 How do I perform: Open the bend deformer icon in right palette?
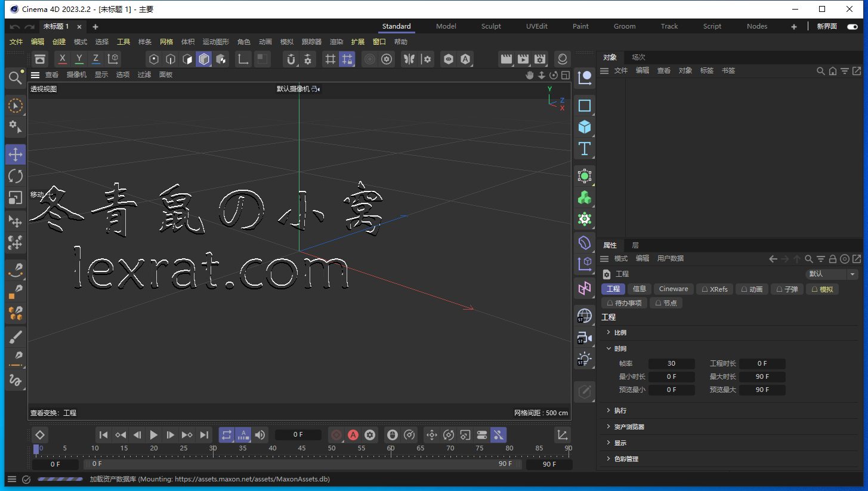[585, 242]
